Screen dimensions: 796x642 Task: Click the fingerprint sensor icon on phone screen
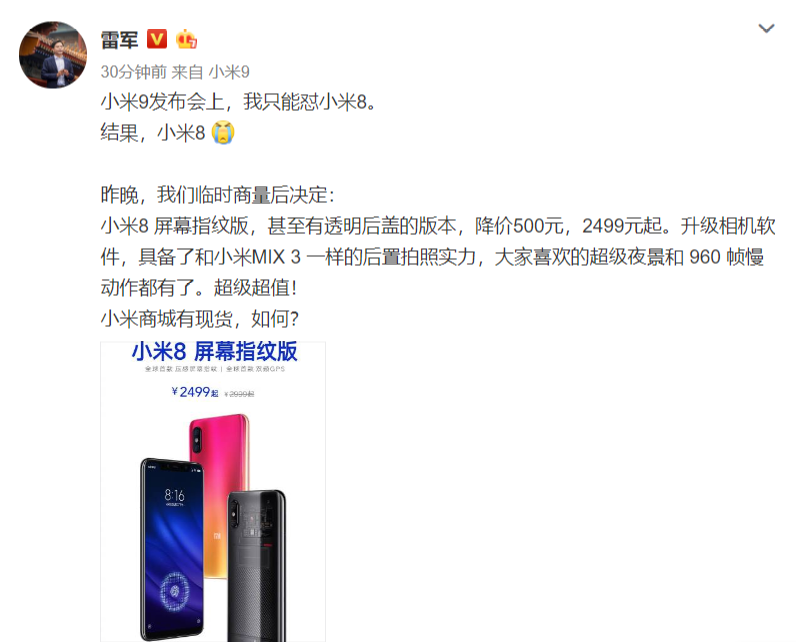tap(174, 591)
